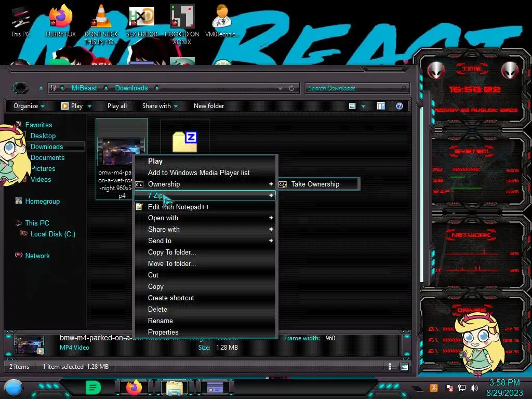
Task: Open Local Disk (C:) in sidebar
Action: [52, 234]
